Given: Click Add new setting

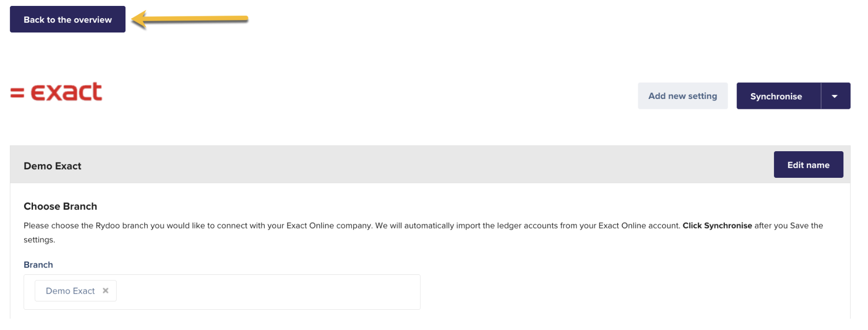Looking at the screenshot, I should 682,96.
